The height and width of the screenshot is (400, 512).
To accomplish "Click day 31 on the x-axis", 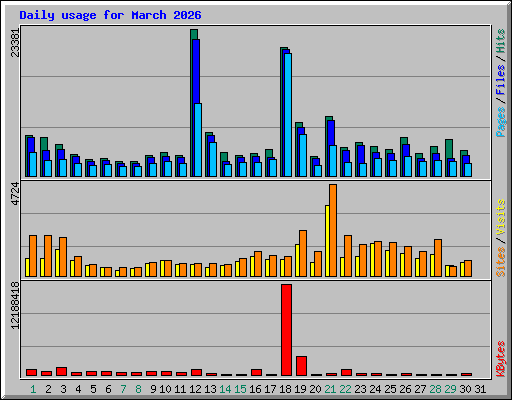I will coord(480,389).
